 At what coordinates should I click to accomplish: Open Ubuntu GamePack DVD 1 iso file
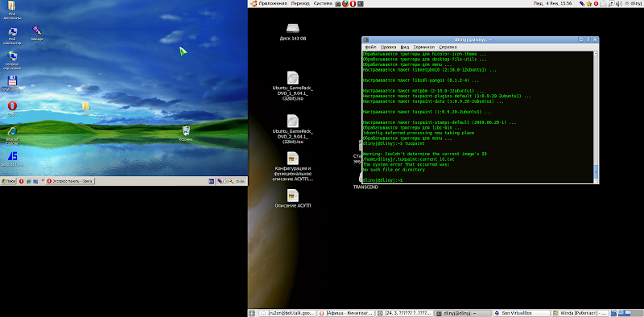point(293,86)
